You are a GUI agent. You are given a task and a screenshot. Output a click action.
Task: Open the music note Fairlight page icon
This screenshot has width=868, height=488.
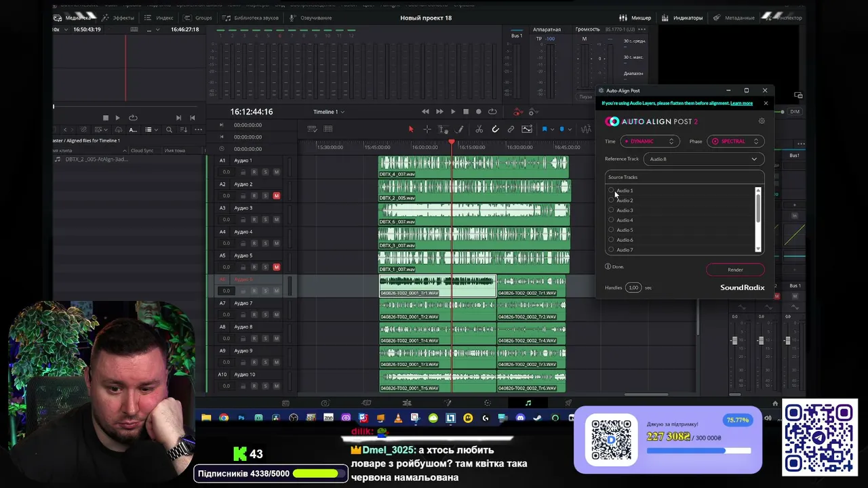point(528,403)
